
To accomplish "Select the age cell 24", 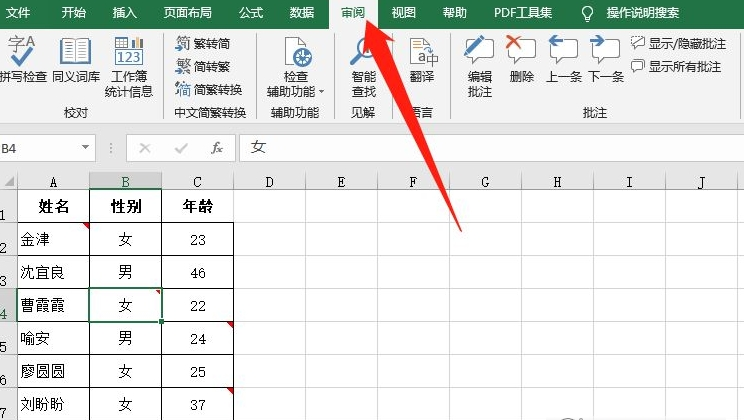I will pos(197,338).
